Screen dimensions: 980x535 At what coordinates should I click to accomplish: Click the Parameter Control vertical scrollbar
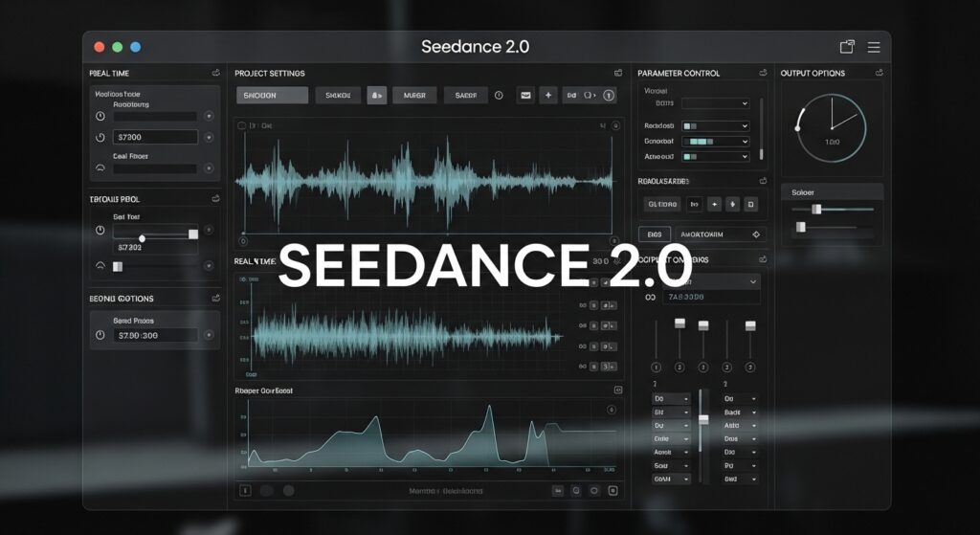pos(761,129)
